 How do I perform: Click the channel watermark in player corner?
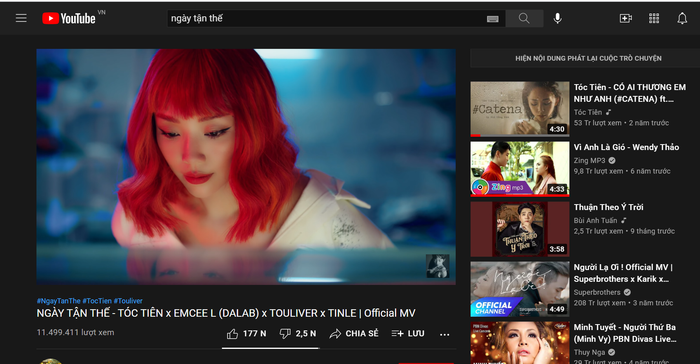click(x=437, y=266)
